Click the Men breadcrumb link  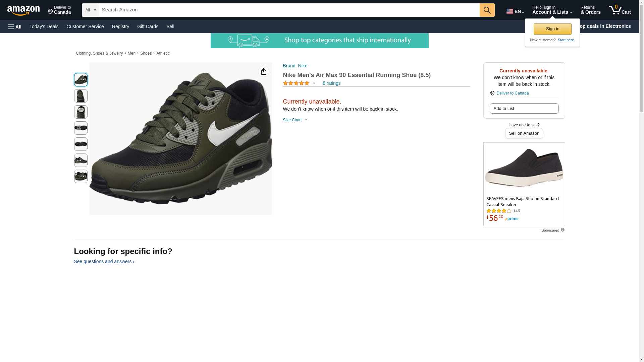coord(131,53)
